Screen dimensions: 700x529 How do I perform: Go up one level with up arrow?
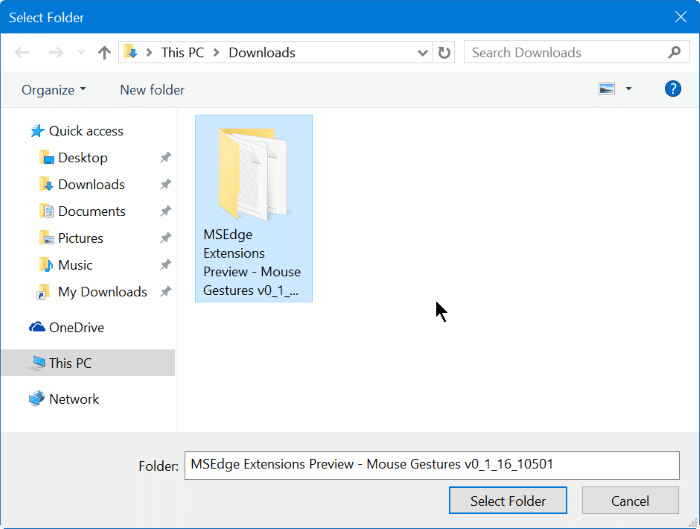[104, 53]
